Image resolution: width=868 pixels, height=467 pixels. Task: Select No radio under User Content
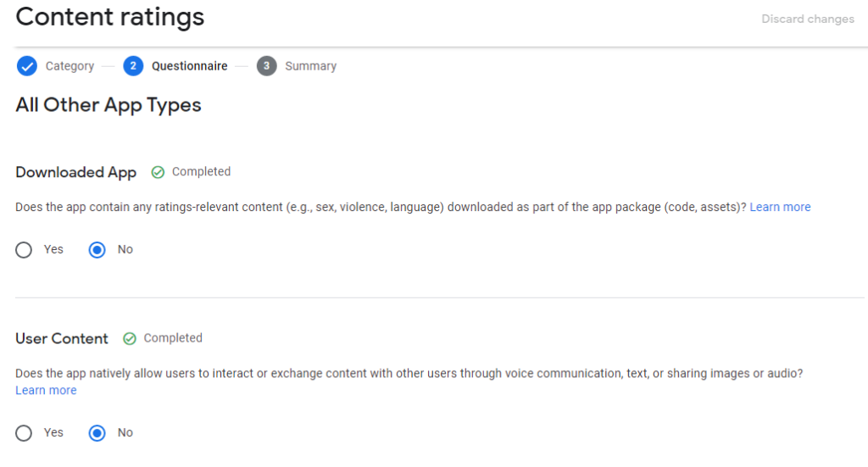(x=97, y=433)
